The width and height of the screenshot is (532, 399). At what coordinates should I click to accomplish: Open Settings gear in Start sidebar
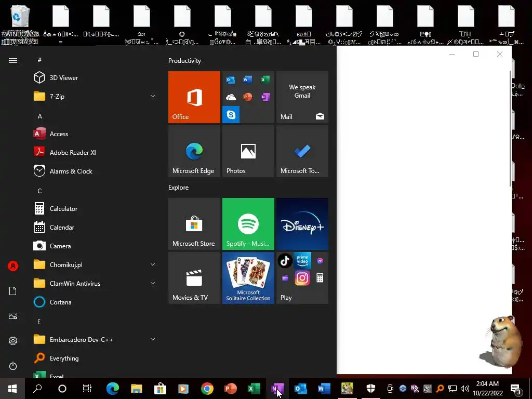tap(13, 341)
